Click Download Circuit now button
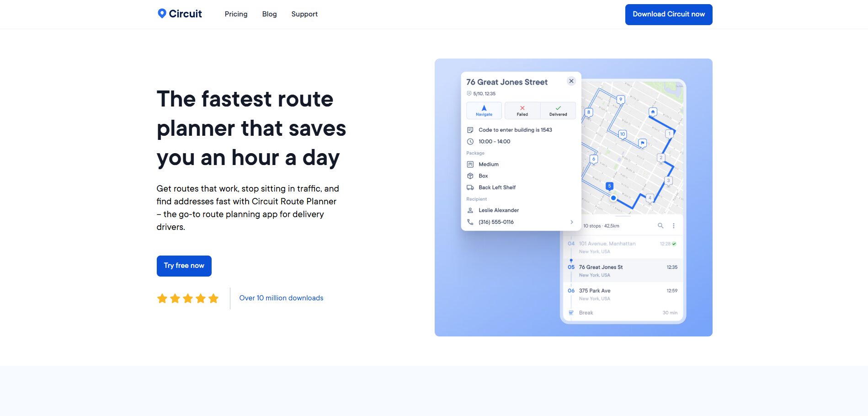The image size is (868, 416). [x=668, y=15]
